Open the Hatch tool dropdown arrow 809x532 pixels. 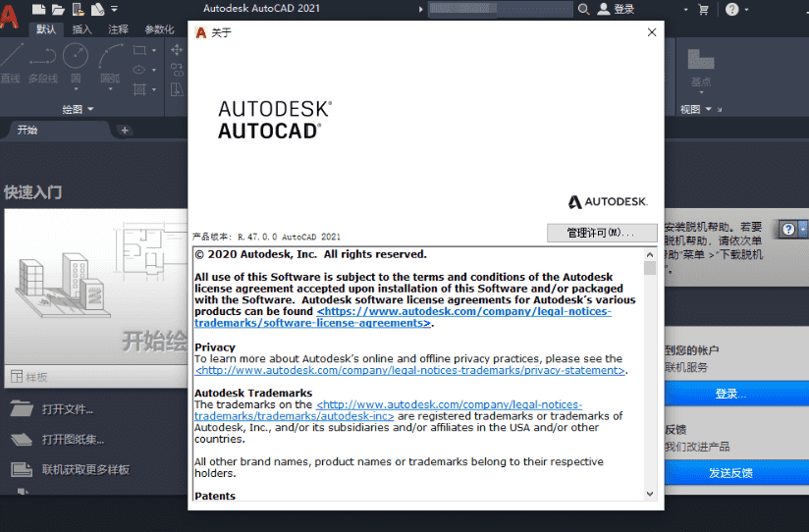tap(154, 89)
